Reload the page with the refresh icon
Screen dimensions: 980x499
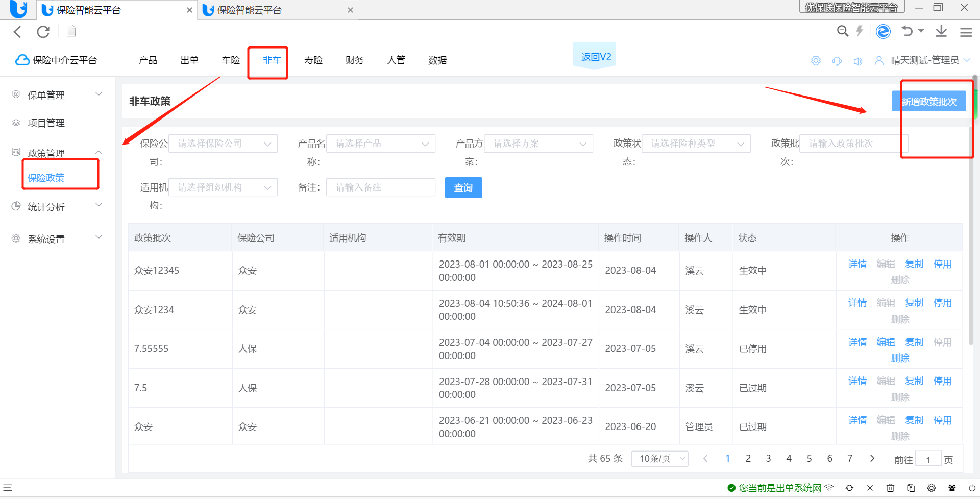click(x=43, y=32)
